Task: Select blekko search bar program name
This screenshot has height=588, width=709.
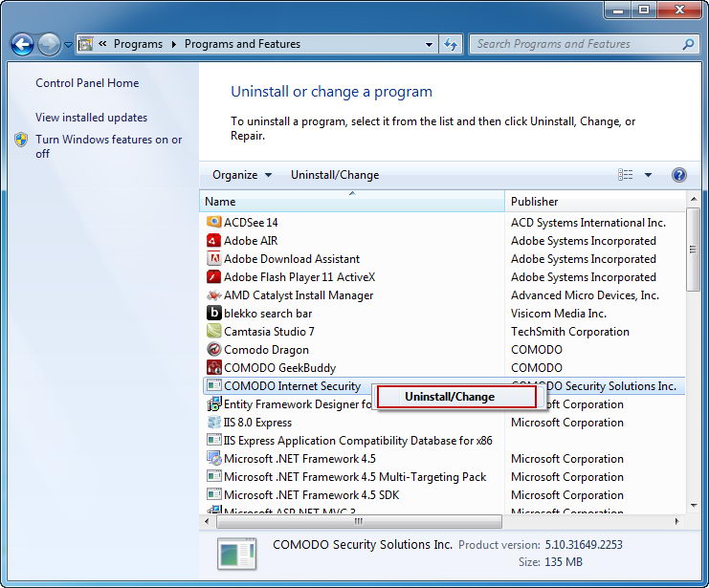Action: [x=268, y=314]
